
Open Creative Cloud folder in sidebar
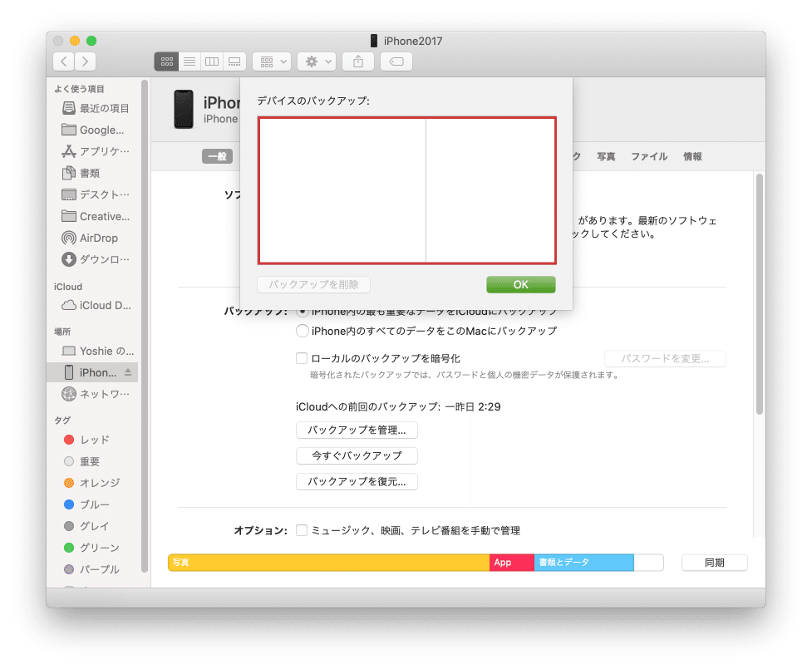pyautogui.click(x=96, y=216)
